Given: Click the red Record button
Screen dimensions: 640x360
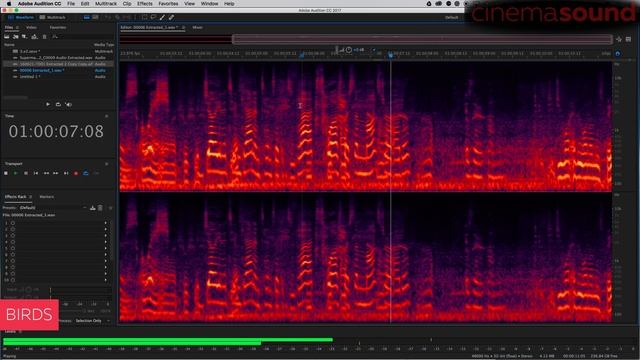Looking at the screenshot, I should coord(76,173).
